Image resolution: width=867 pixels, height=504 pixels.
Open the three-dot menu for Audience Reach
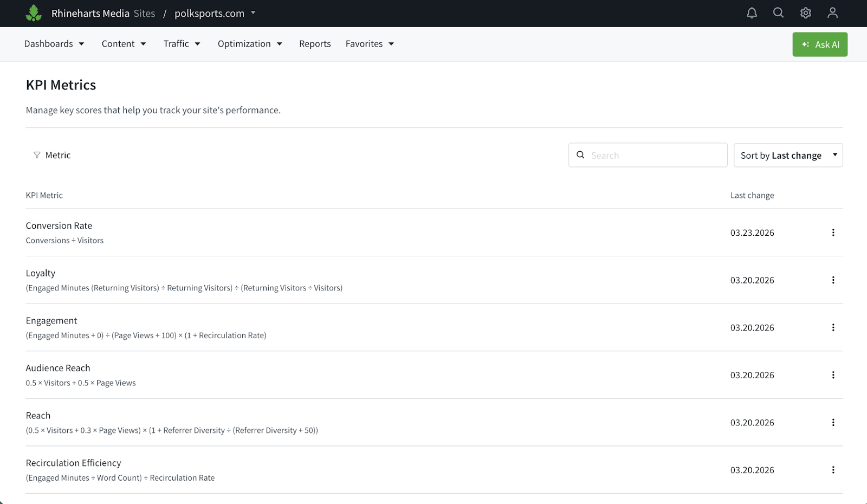pos(833,375)
